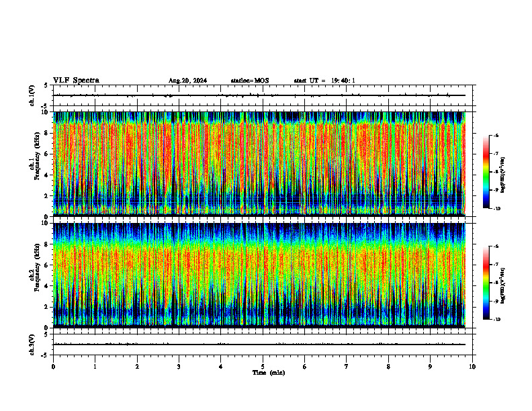Click the "start UT = 19:40: 1" label

click(324, 81)
